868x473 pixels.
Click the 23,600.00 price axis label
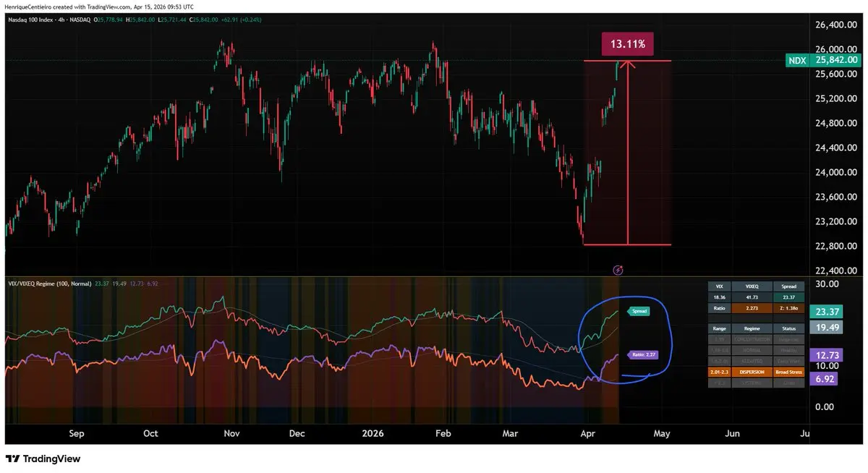(x=836, y=197)
